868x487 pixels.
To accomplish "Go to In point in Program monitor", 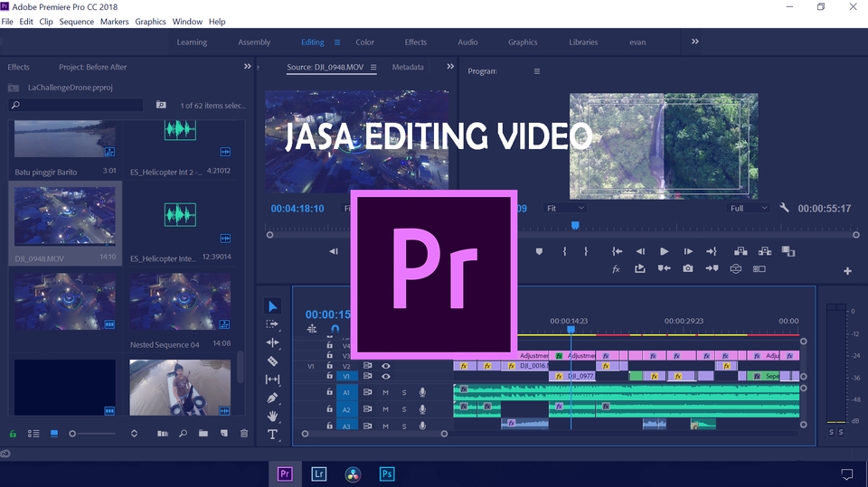I will pyautogui.click(x=617, y=251).
